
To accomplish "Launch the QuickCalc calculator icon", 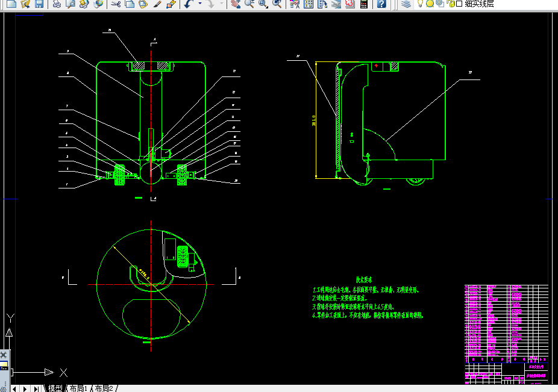I will (364, 4).
